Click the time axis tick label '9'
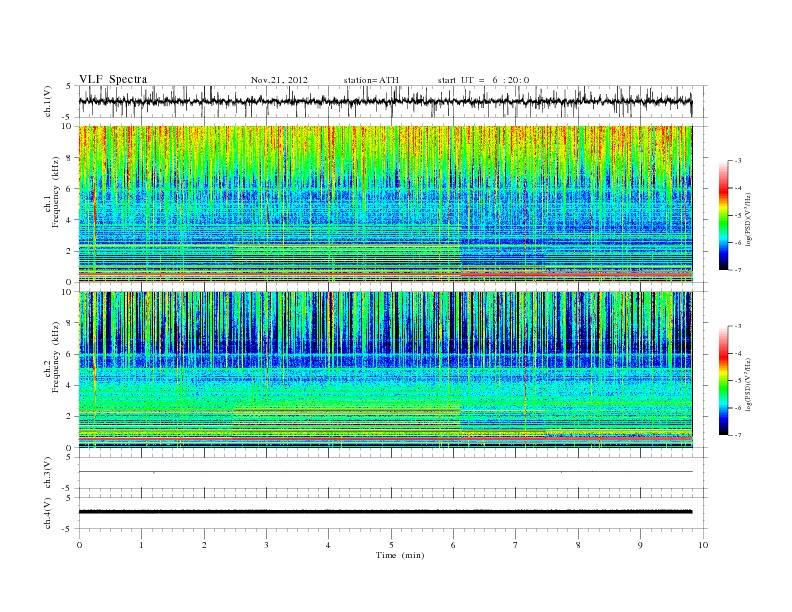 click(x=640, y=545)
